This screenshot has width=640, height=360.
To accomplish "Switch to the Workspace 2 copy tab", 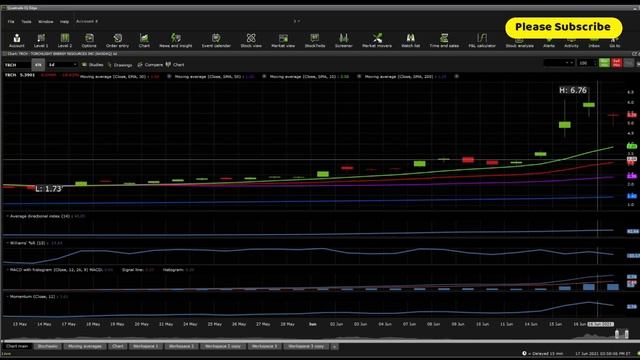I will (x=223, y=346).
